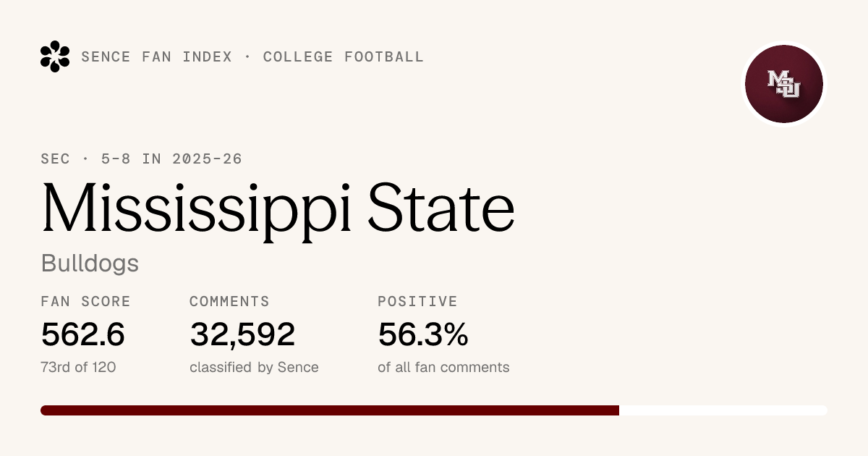Click the SENCE FAN INDEX header text
868x456 pixels.
[x=157, y=57]
